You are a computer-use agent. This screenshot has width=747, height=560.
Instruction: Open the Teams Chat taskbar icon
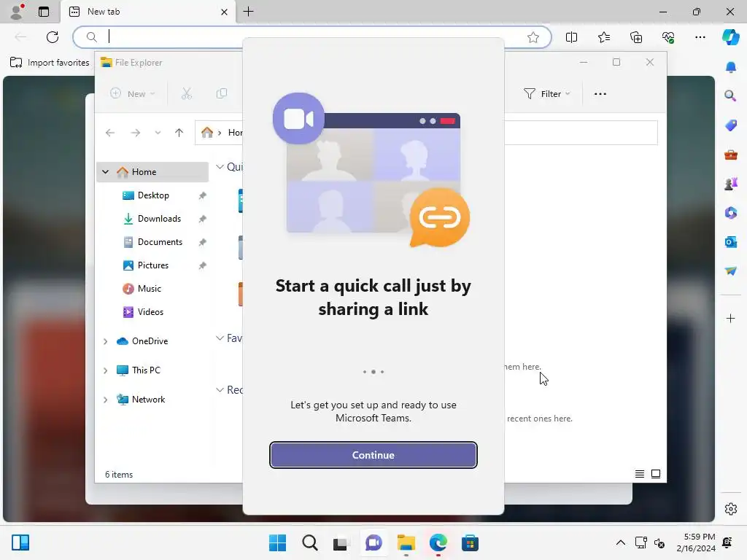[373, 542]
